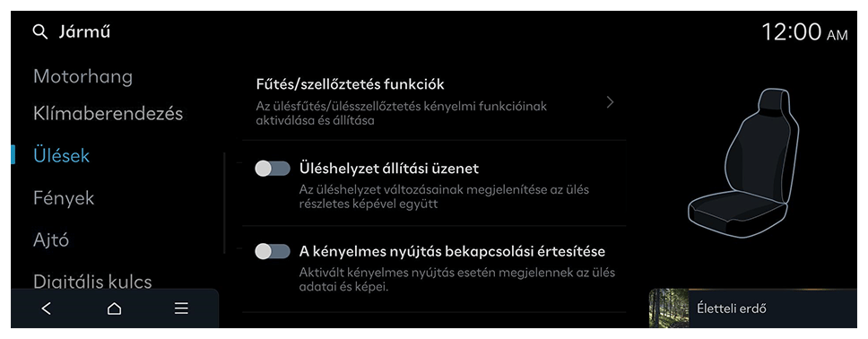Image resolution: width=868 pixels, height=339 pixels.
Task: Toggle Üléshelyzet állítási üzenet switch
Action: 273,169
